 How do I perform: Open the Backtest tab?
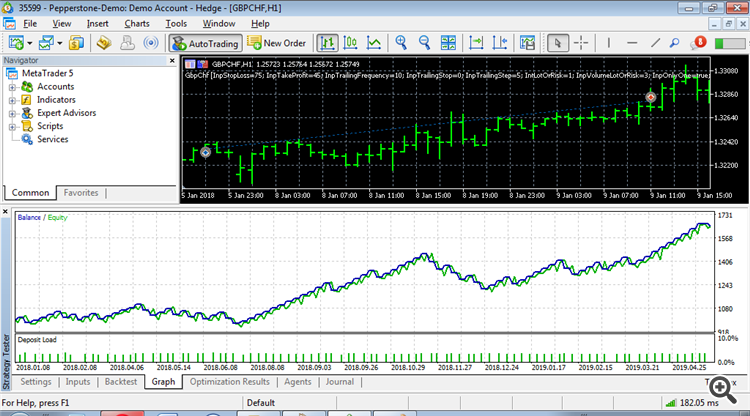click(x=121, y=382)
